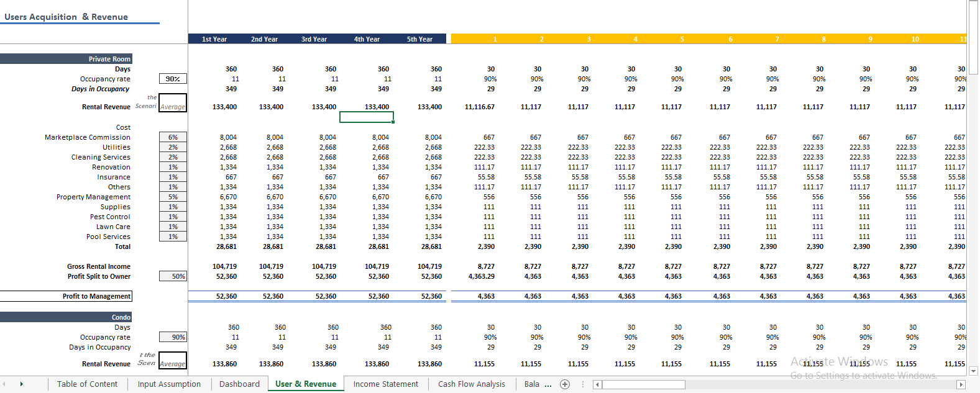The image size is (980, 393).
Task: Select the 4,363.29 profit split cell
Action: click(x=482, y=276)
